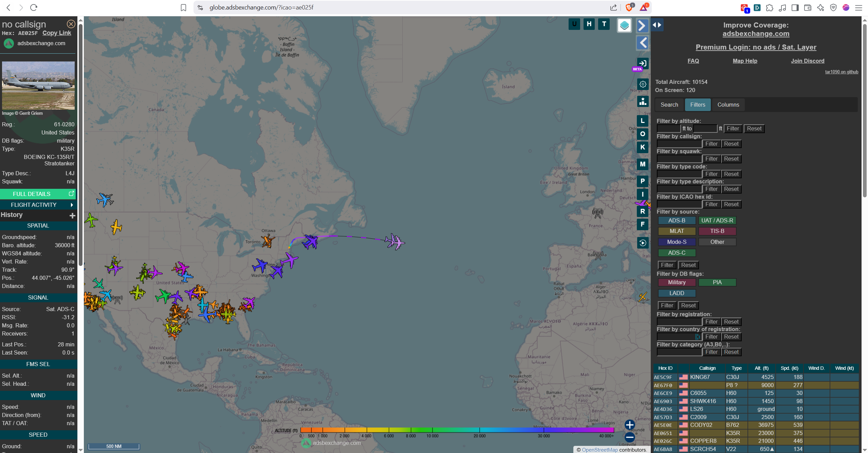Select the yellow aircraft near History panel
The width and height of the screenshot is (868, 453).
click(116, 227)
